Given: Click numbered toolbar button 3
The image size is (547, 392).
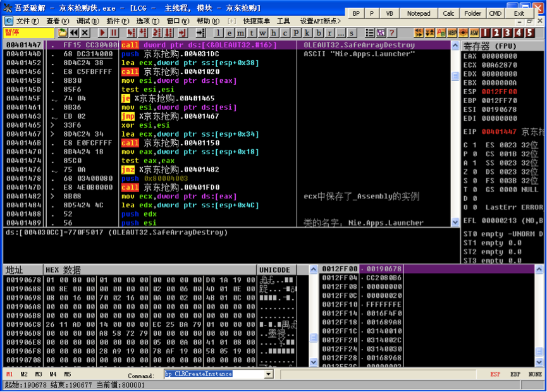Looking at the screenshot, I should [508, 33].
